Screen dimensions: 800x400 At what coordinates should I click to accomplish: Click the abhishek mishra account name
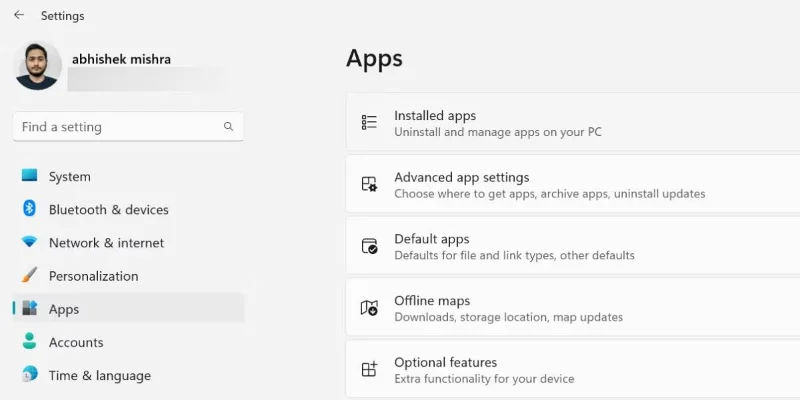(x=121, y=59)
